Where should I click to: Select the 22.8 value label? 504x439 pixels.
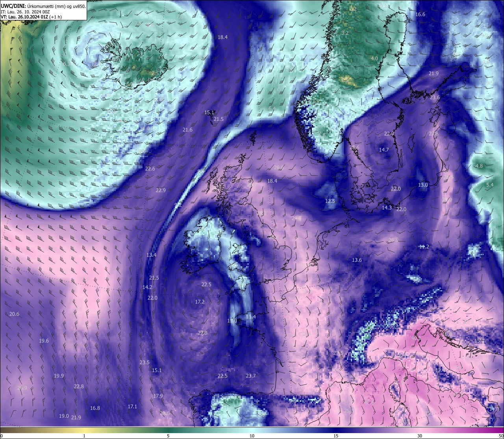(x=79, y=387)
